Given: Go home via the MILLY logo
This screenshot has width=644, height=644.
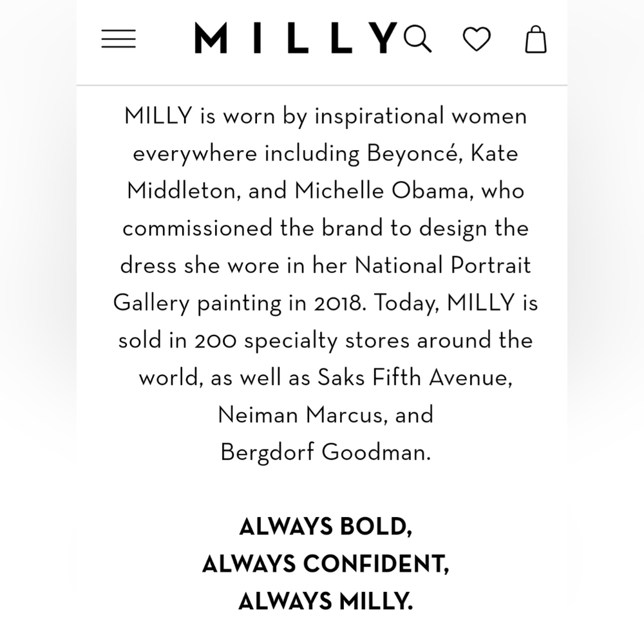Looking at the screenshot, I should click(296, 38).
